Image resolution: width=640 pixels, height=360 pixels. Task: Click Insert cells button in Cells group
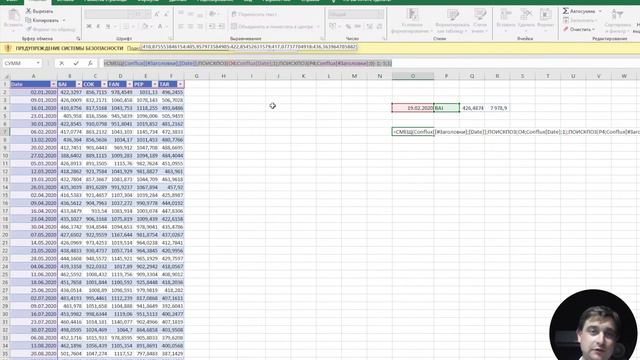click(506, 19)
